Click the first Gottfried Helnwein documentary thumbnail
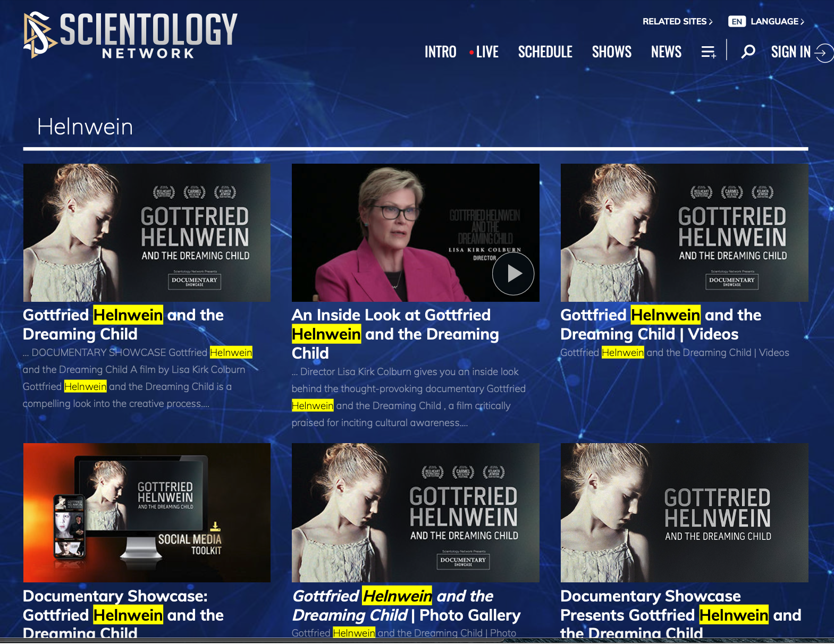The image size is (834, 644). pos(147,233)
